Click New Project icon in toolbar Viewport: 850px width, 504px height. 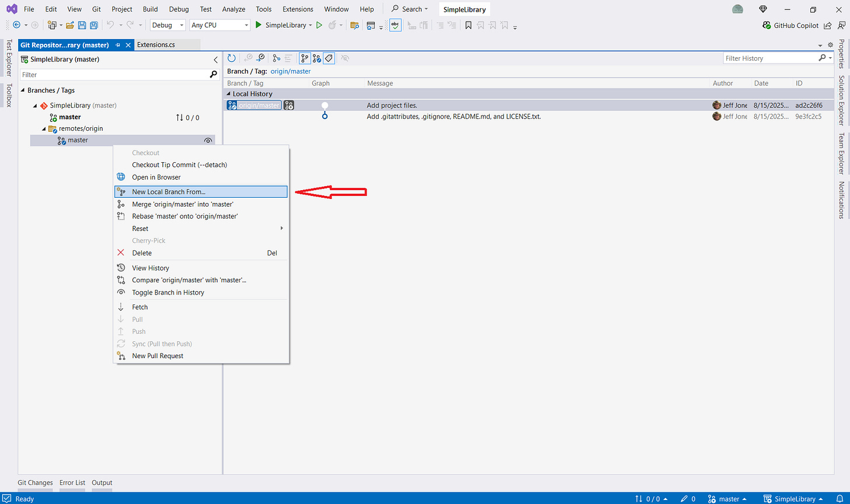click(x=52, y=25)
